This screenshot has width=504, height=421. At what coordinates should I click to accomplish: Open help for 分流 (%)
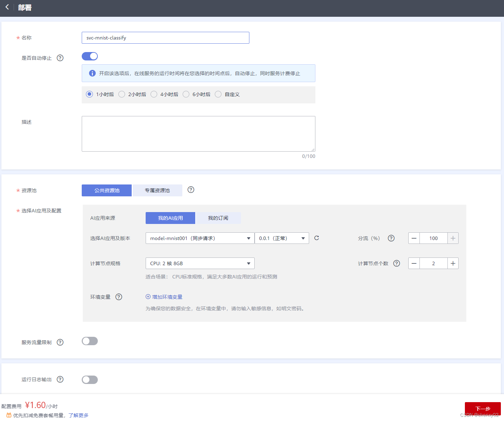tap(391, 238)
